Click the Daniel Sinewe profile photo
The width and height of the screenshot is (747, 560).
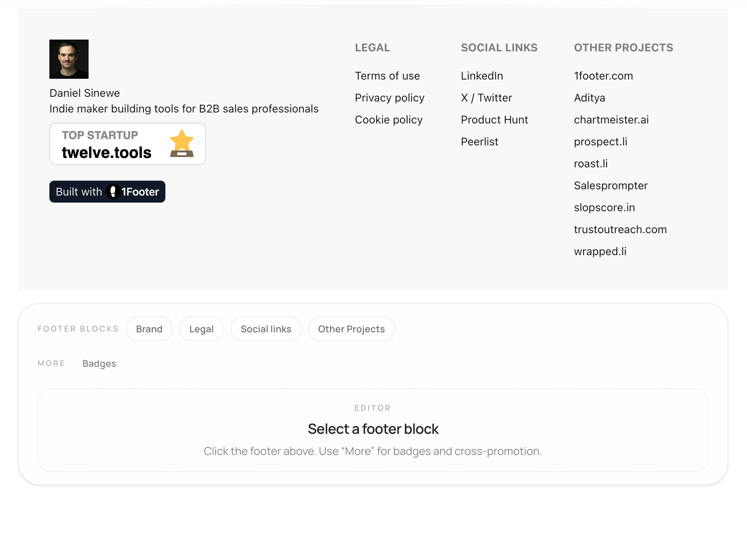pos(69,59)
